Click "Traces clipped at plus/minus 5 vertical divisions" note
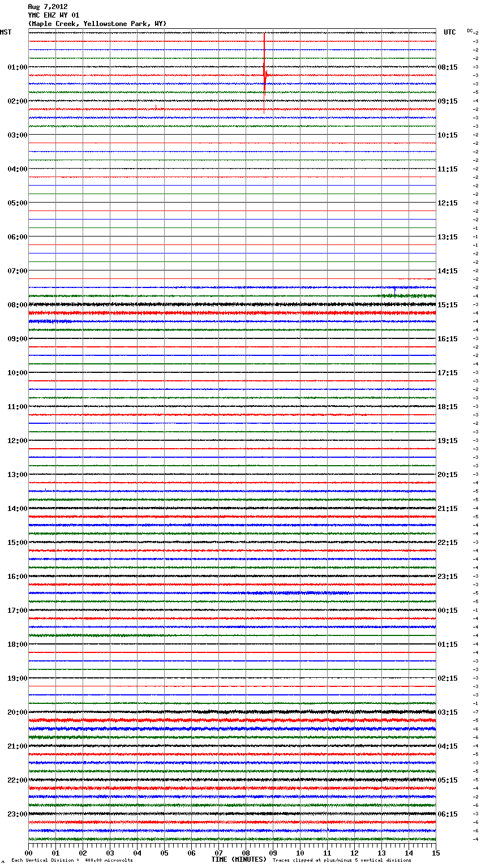This screenshot has height=868, width=481. 342,861
